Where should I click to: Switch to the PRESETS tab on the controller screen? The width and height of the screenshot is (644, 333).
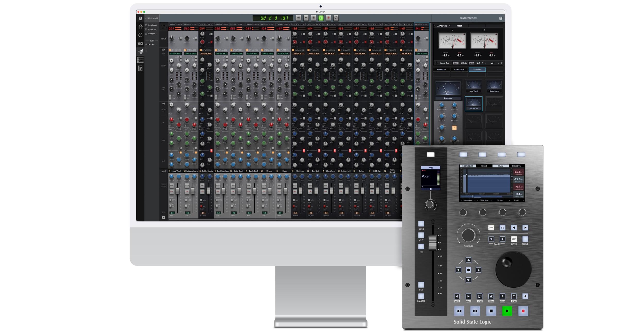point(516,166)
